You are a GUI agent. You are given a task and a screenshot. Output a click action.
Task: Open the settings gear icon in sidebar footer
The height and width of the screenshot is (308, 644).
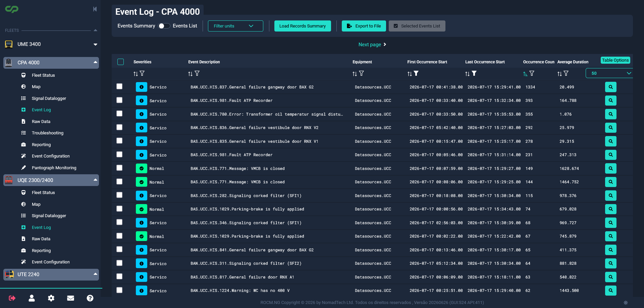point(51,298)
